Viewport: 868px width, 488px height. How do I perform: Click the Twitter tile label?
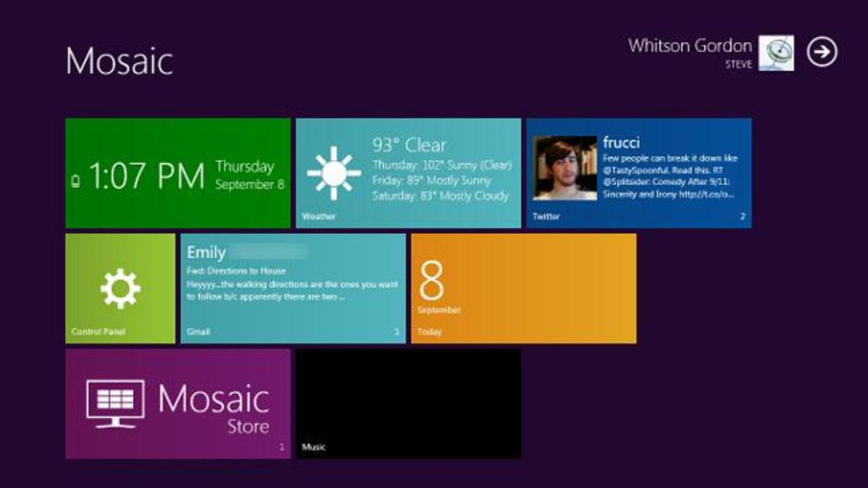546,216
